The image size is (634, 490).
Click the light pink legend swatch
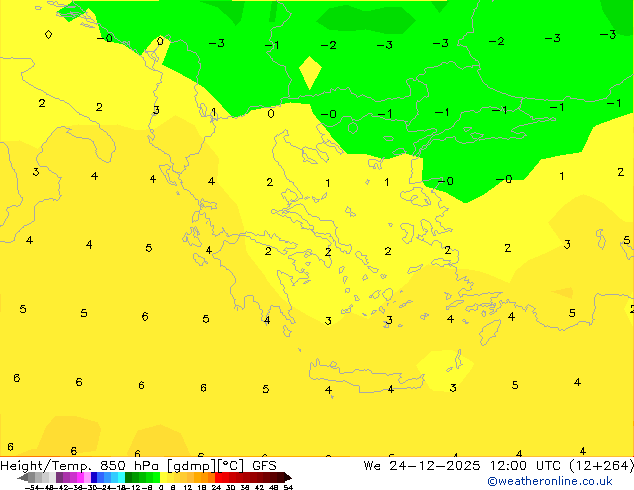click(x=87, y=477)
